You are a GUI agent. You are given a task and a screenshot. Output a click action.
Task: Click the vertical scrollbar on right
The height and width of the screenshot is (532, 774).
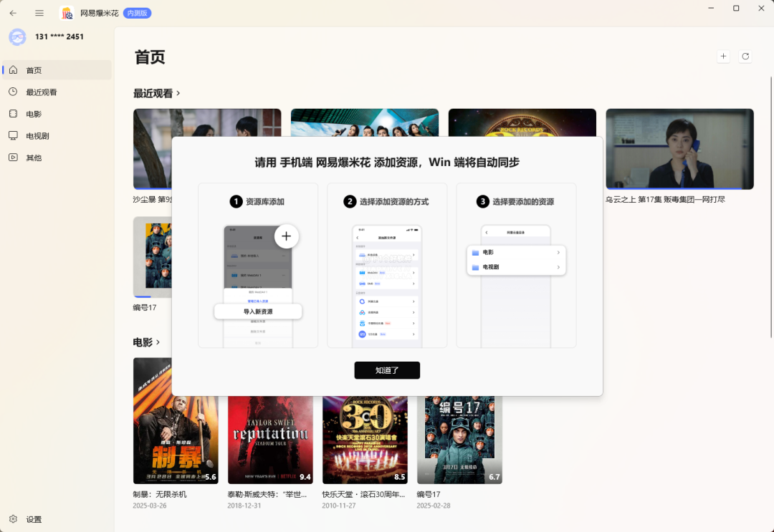pyautogui.click(x=771, y=207)
